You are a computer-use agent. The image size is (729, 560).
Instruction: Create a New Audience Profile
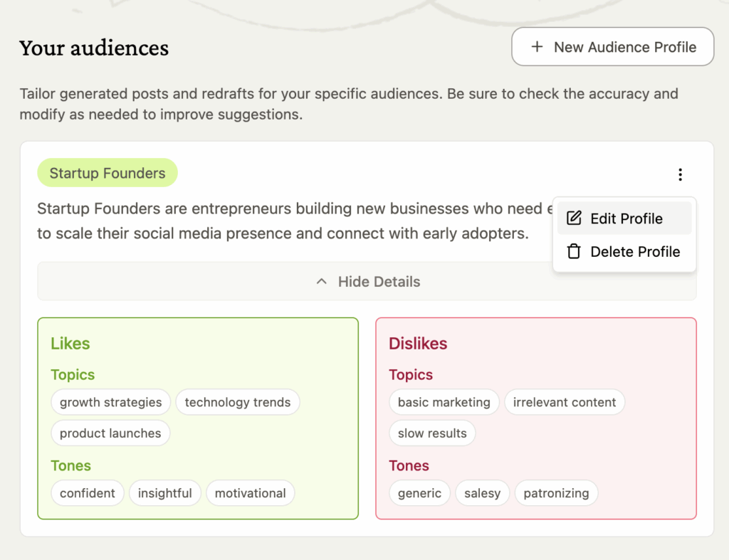click(612, 47)
